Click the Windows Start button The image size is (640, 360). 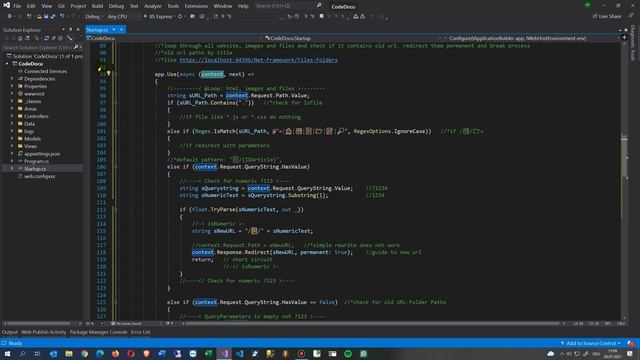tap(7, 354)
